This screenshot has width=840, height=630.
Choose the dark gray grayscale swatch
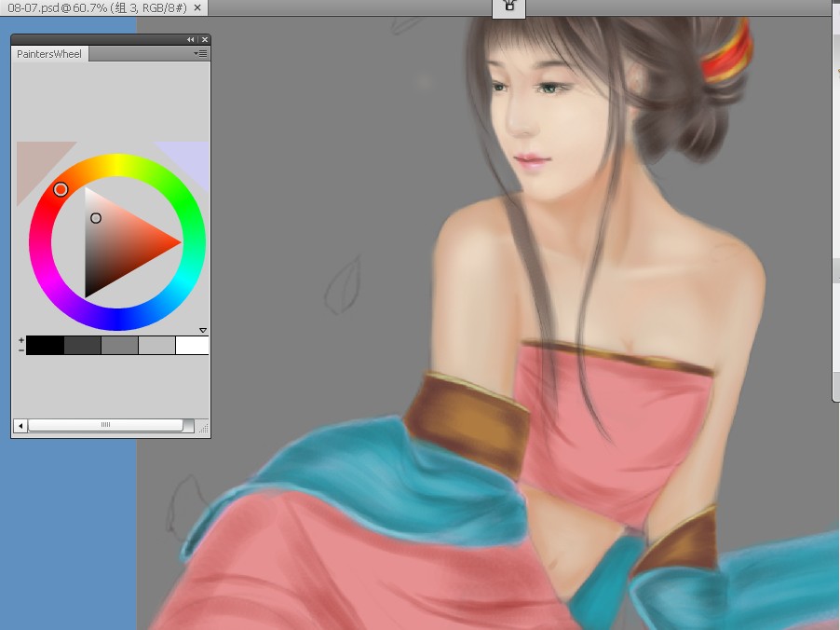point(83,346)
